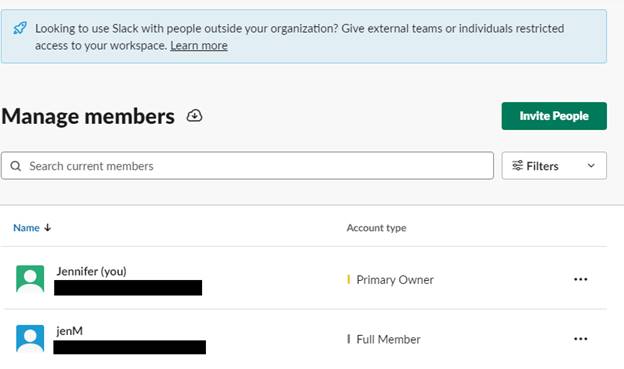
Task: Follow the Learn more link
Action: [x=199, y=46]
